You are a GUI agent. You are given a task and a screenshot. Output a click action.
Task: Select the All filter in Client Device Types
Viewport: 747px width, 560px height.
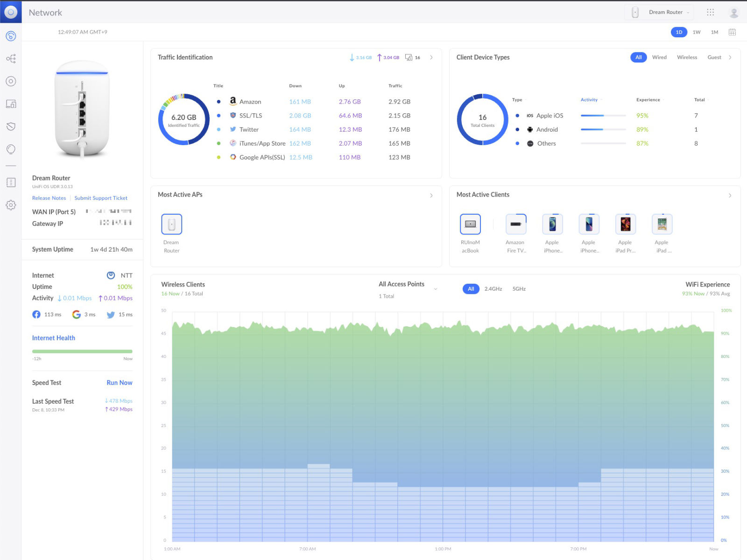[638, 57]
